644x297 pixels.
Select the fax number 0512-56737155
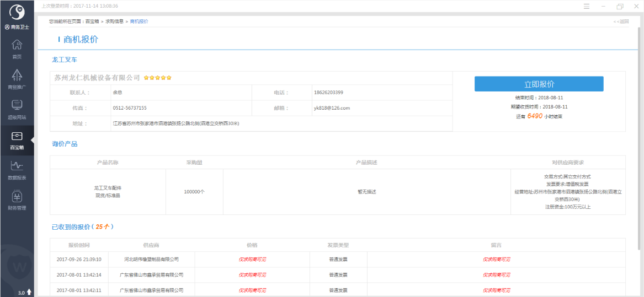pos(130,108)
